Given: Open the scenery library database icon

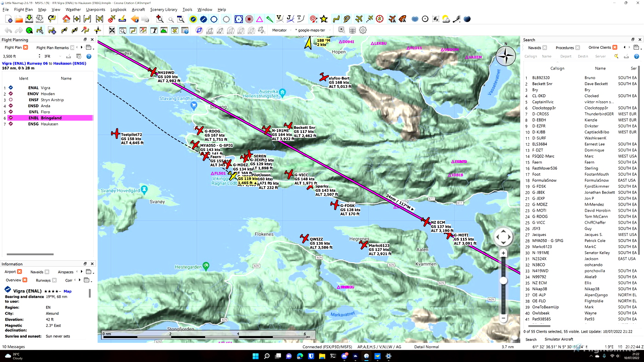Looking at the screenshot, I should click(352, 30).
